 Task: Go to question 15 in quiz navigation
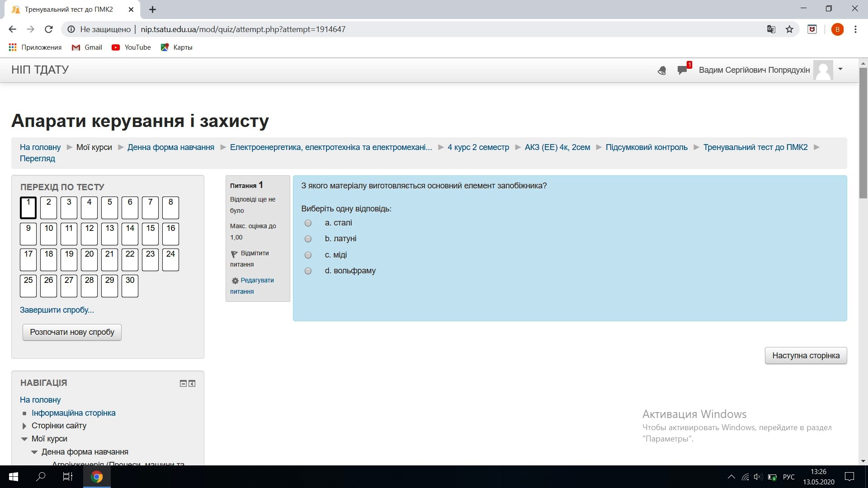[151, 233]
